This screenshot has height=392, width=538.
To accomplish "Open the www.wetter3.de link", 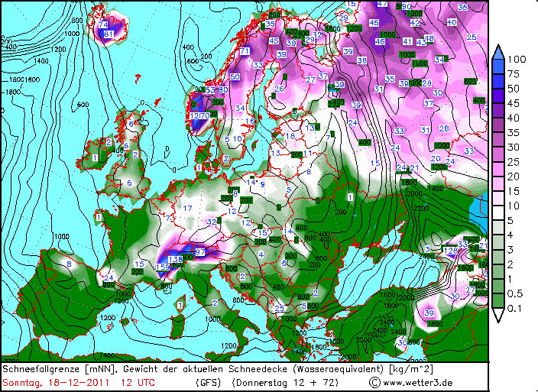I will (x=420, y=381).
